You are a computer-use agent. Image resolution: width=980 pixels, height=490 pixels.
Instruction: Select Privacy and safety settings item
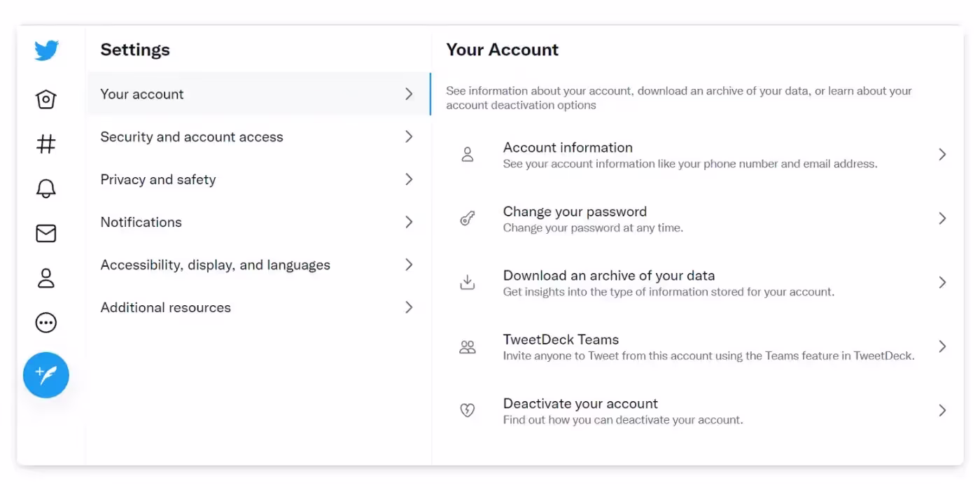(158, 180)
